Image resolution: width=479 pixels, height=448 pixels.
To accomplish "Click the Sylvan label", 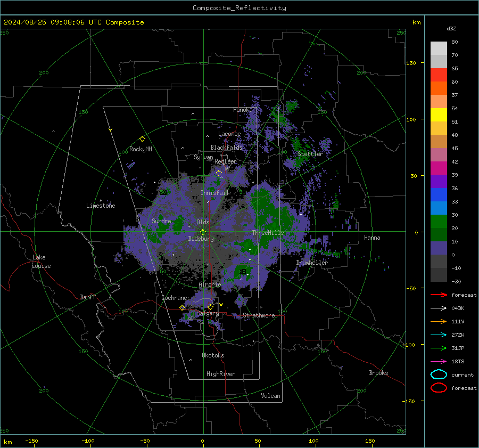I will pos(203,157).
